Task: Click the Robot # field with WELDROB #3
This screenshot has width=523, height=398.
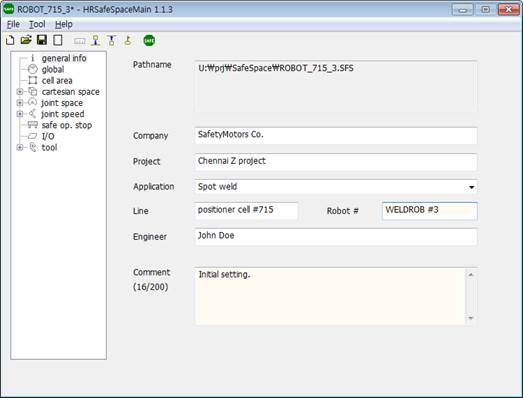Action: 430,211
